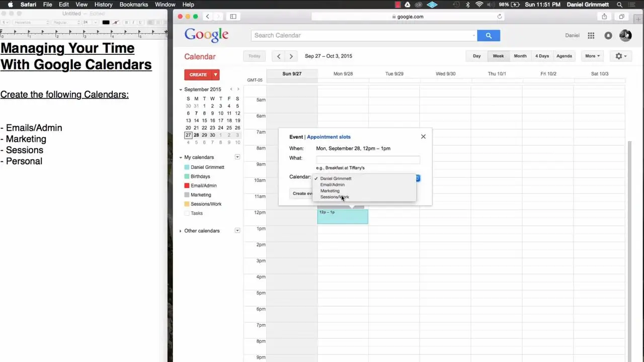This screenshot has height=362, width=644.
Task: Click the blue search magnifier button
Action: (x=489, y=35)
